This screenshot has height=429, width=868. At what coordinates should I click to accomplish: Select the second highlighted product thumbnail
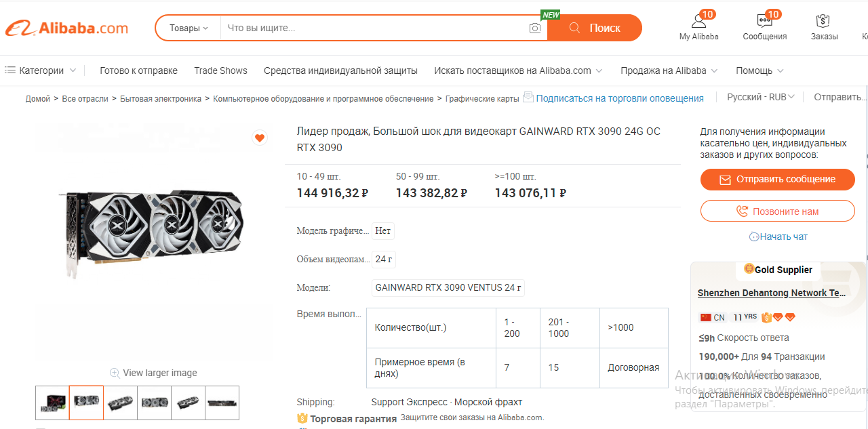pos(86,403)
